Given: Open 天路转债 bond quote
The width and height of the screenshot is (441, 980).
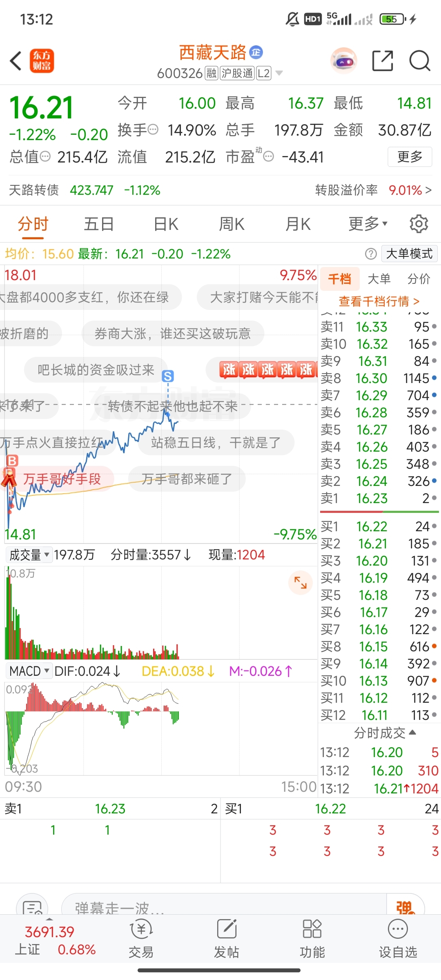Looking at the screenshot, I should coord(84,190).
